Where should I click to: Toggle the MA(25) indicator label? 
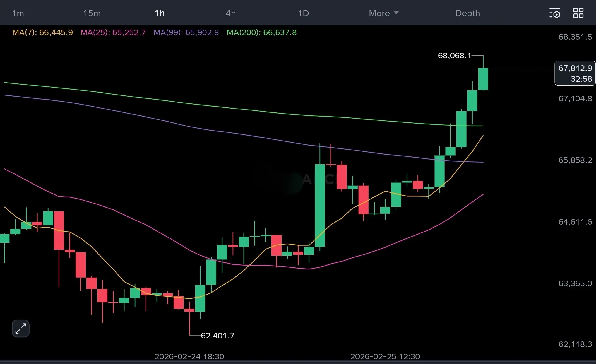tap(113, 32)
